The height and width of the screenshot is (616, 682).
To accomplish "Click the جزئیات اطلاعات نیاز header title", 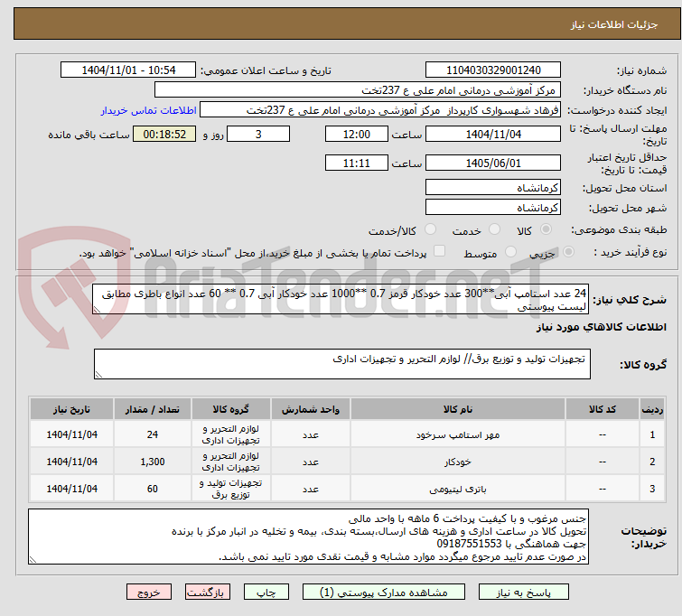I will 613,24.
